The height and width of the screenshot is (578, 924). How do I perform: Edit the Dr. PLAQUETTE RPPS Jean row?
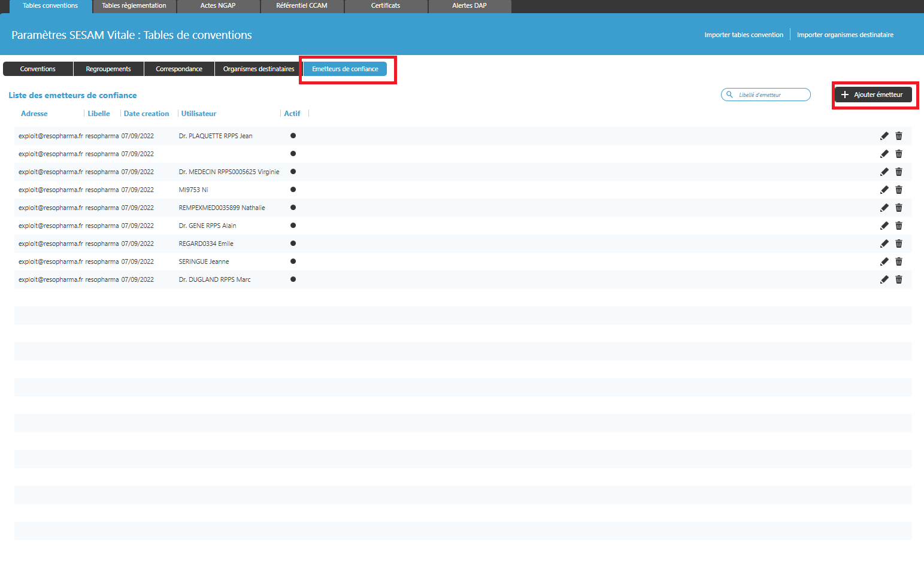884,136
